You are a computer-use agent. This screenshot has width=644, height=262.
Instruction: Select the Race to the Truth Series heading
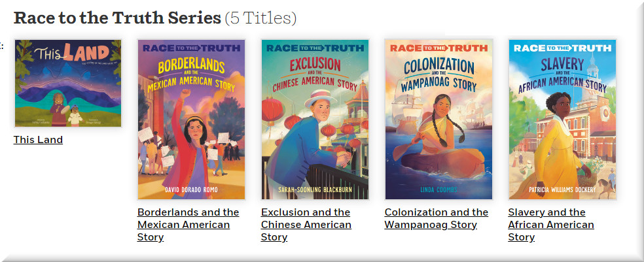117,18
